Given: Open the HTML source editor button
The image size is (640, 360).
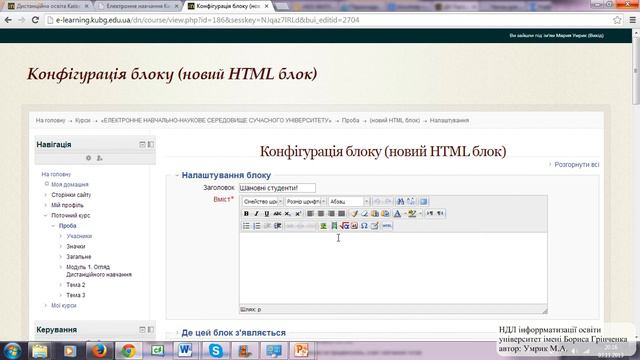Looking at the screenshot, I should click(387, 226).
